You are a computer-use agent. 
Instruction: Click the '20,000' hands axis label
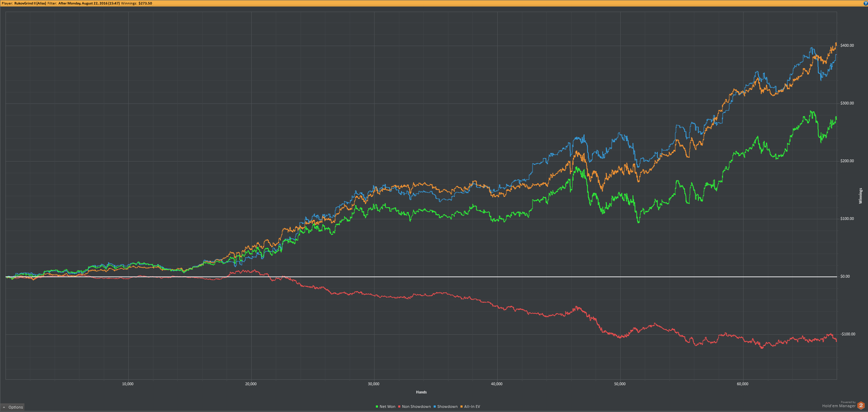(251, 384)
